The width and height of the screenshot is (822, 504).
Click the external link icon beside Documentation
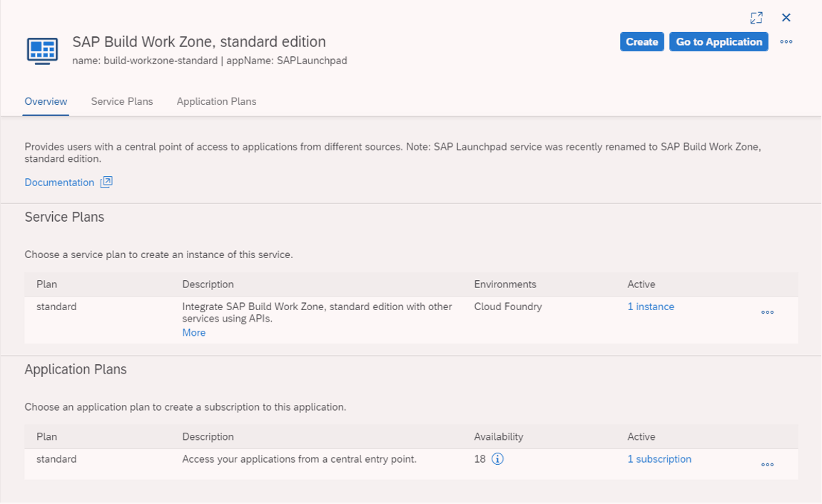(x=106, y=182)
